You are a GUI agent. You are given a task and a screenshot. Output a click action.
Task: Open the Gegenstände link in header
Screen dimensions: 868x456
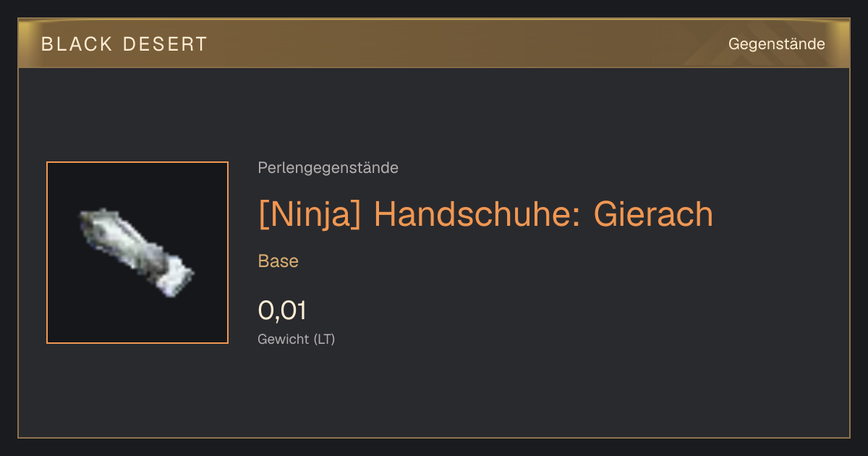tap(776, 44)
